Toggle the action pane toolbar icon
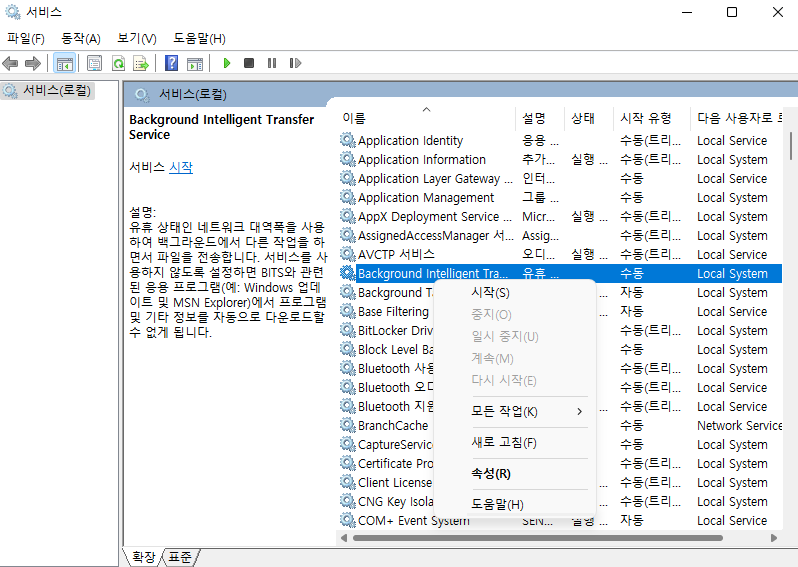 click(x=195, y=63)
